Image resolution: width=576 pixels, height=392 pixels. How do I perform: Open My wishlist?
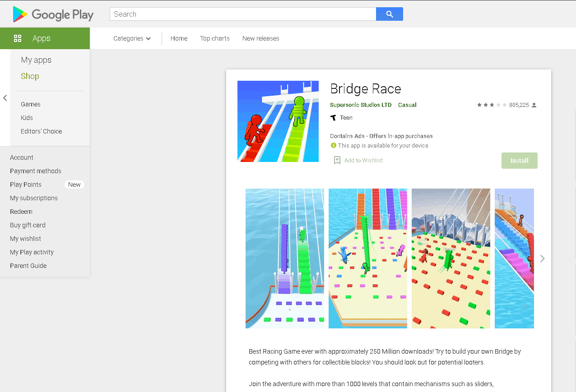(25, 239)
